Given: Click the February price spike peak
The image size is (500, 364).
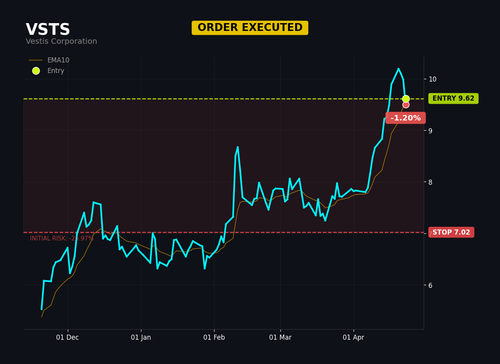Looking at the screenshot, I should [x=238, y=147].
